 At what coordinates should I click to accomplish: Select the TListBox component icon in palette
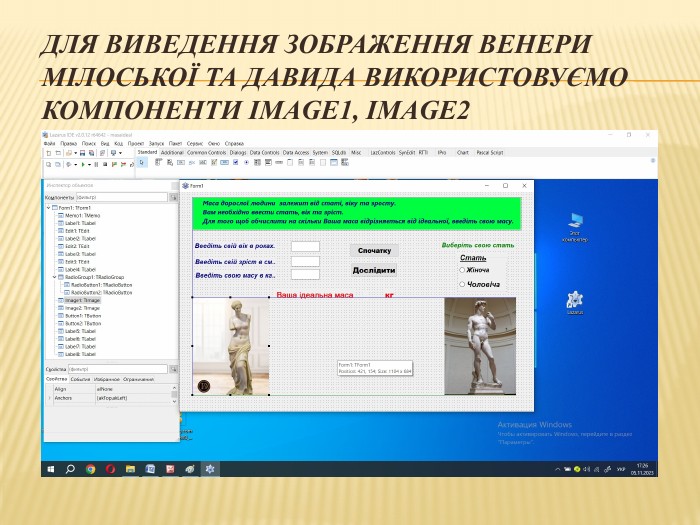click(x=257, y=162)
